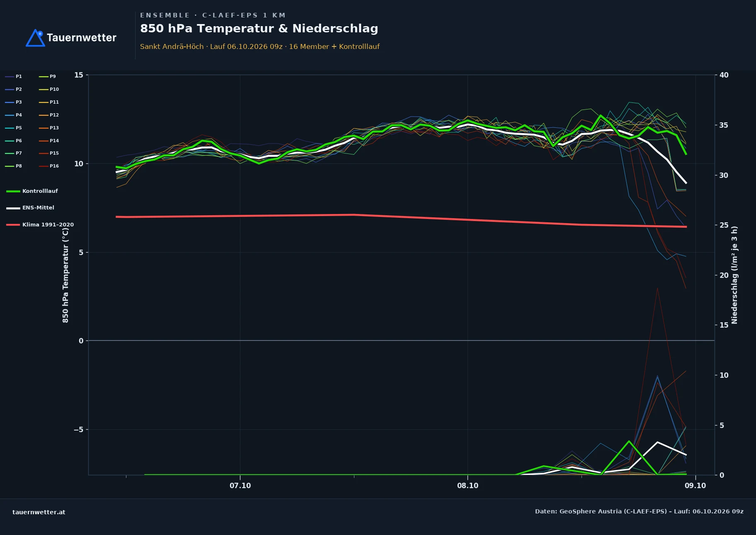
Task: Toggle the P5 member legend entry
Action: [14, 128]
